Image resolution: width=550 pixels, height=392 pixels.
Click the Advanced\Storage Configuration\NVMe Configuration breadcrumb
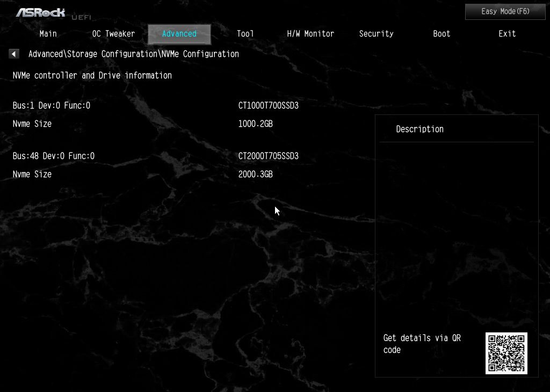pyautogui.click(x=134, y=54)
